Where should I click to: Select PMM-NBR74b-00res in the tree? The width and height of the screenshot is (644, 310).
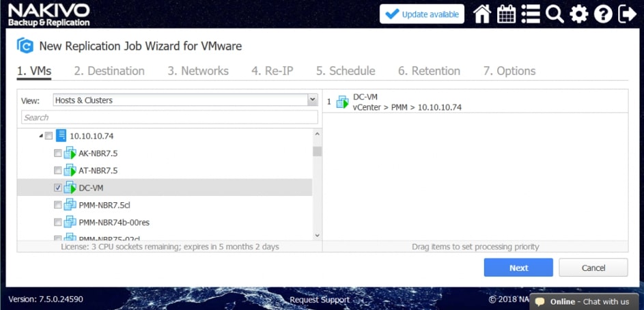click(113, 222)
